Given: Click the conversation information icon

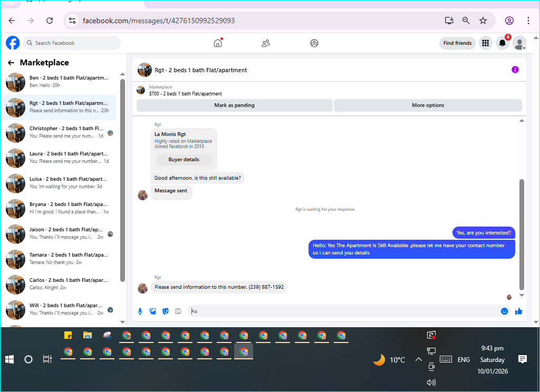Looking at the screenshot, I should [x=515, y=70].
